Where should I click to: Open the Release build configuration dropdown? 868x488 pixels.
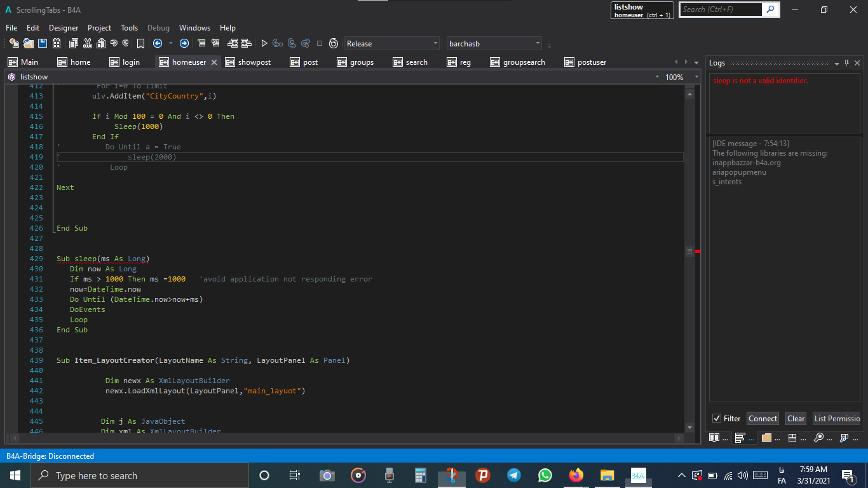coord(435,43)
